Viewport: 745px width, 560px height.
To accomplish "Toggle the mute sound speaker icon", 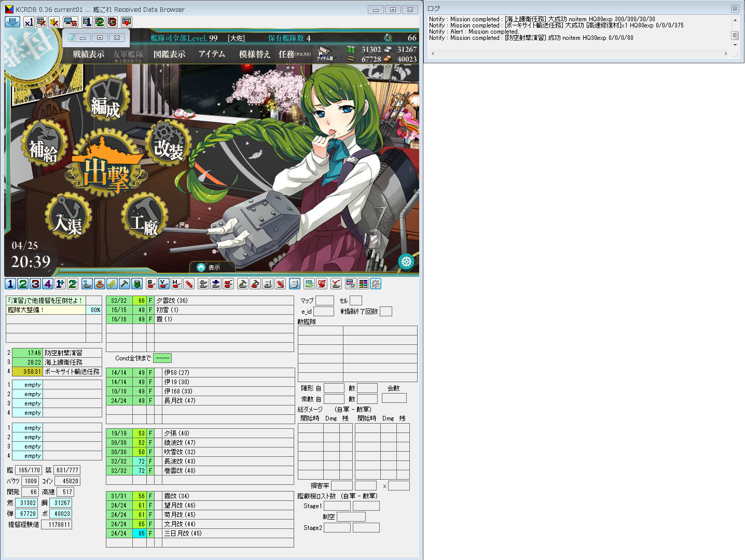I will [54, 22].
